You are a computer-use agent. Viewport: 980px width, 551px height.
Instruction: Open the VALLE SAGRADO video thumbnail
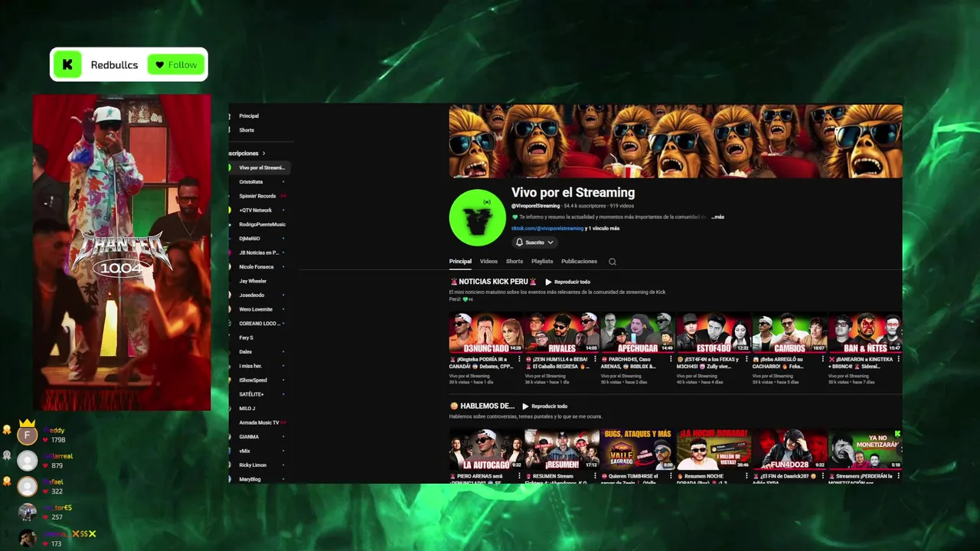[638, 449]
